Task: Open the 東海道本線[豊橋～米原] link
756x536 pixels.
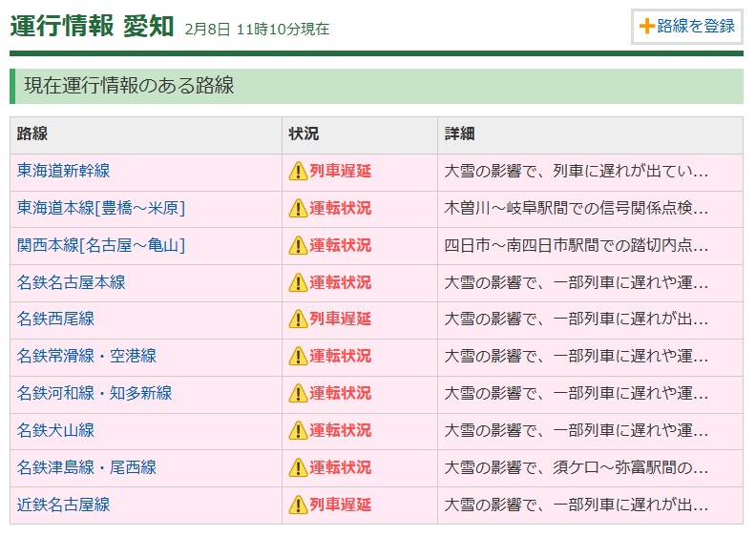Action: (101, 208)
